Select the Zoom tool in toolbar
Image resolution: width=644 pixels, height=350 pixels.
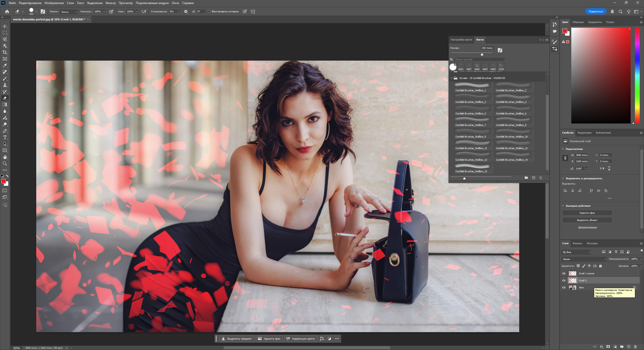click(5, 163)
